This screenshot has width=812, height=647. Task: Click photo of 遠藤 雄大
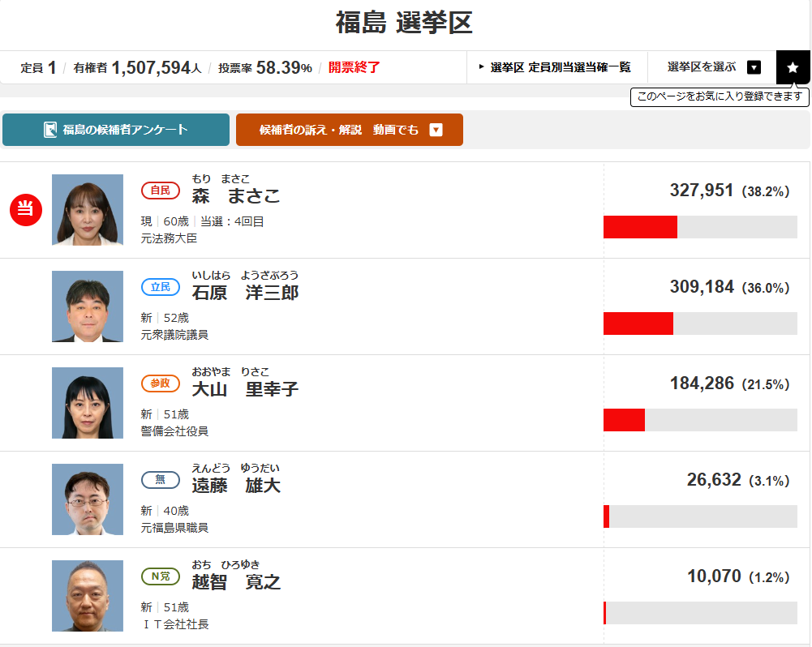[88, 499]
